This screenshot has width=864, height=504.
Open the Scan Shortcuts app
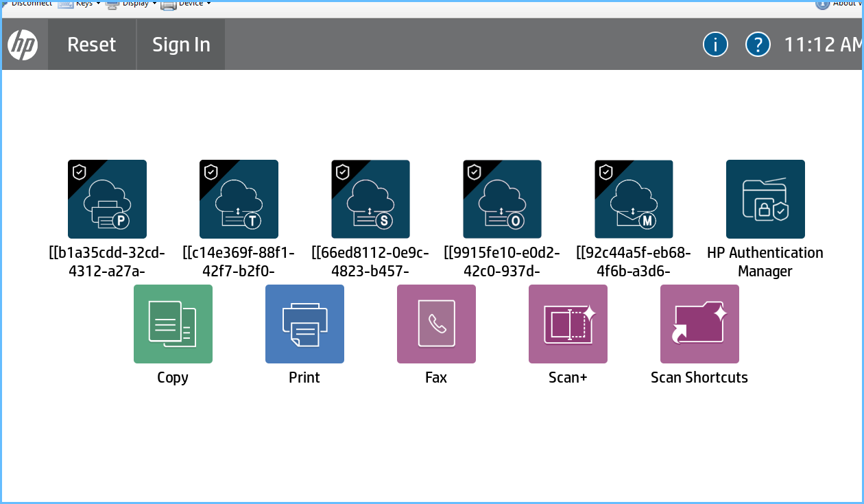tap(699, 324)
